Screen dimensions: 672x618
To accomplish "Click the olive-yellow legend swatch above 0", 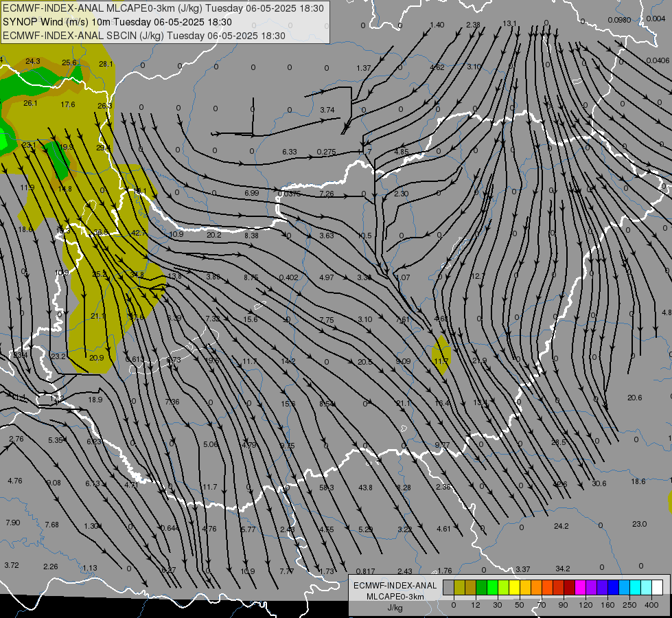I will [x=459, y=587].
